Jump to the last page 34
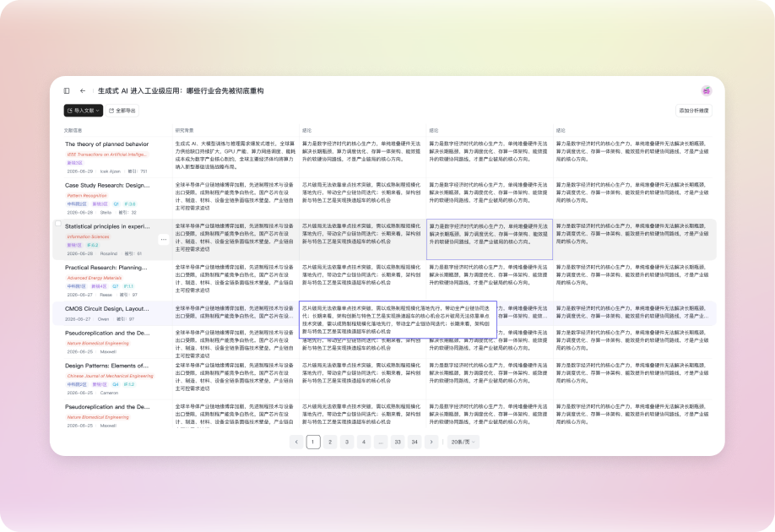Image resolution: width=775 pixels, height=532 pixels. click(x=415, y=442)
